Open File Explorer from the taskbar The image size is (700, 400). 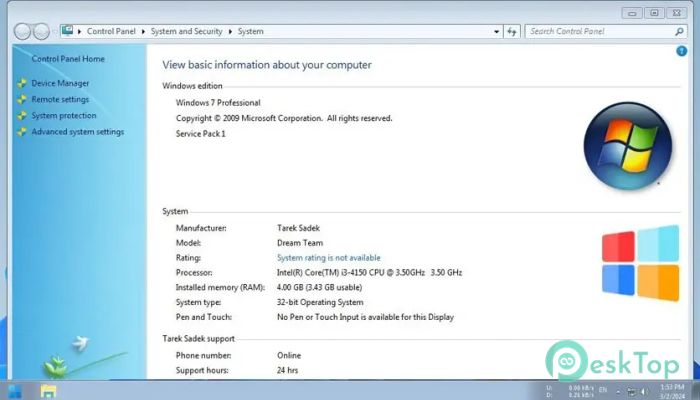coord(48,392)
